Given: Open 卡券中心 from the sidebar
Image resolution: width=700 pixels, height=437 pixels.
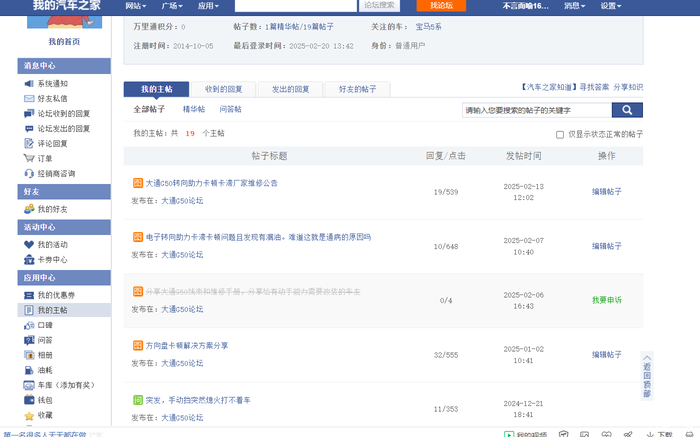Looking at the screenshot, I should (52, 259).
